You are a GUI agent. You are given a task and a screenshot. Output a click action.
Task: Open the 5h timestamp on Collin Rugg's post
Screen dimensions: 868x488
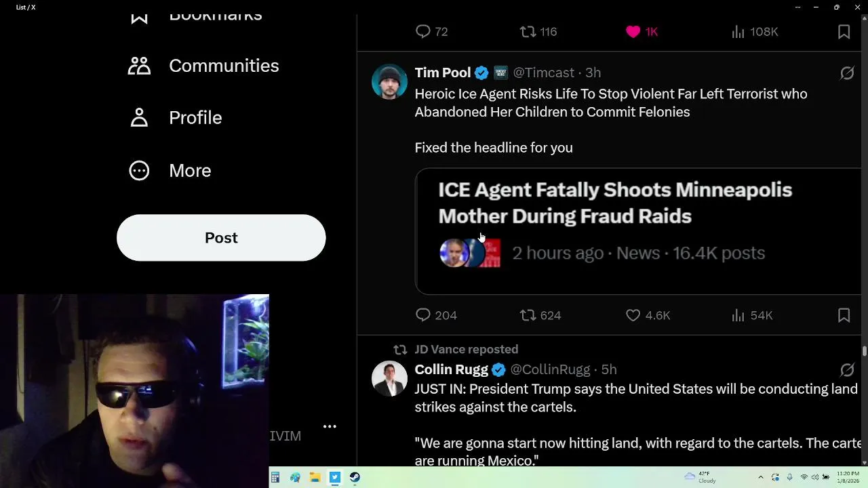(609, 370)
